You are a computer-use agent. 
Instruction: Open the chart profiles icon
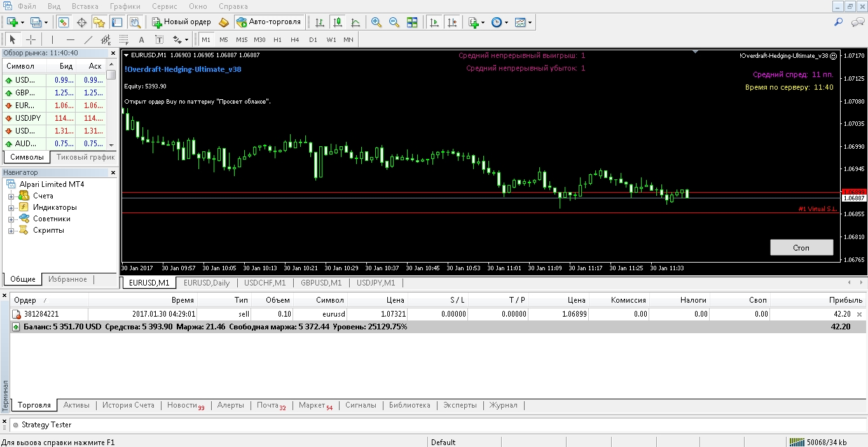[x=36, y=22]
